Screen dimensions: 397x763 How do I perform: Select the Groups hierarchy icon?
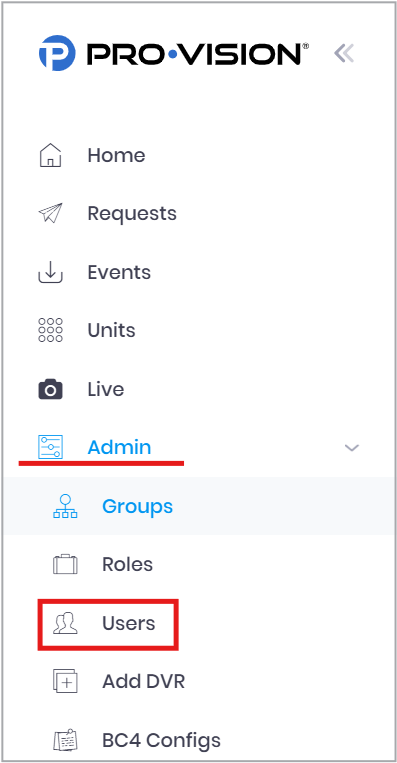coord(65,506)
